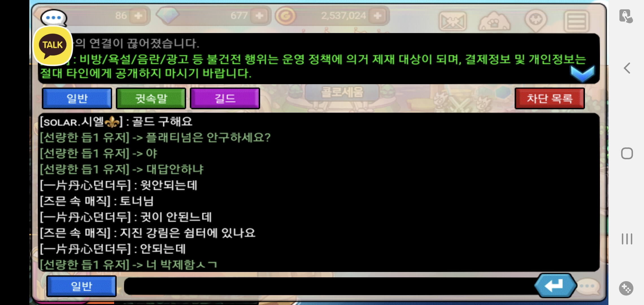This screenshot has height=305, width=644.
Task: Switch to the 일반 chat tab
Action: click(77, 98)
